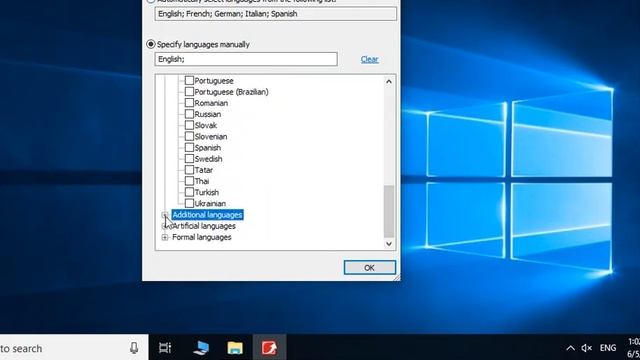Click the search box microphone icon
The height and width of the screenshot is (360, 640).
pyautogui.click(x=134, y=348)
